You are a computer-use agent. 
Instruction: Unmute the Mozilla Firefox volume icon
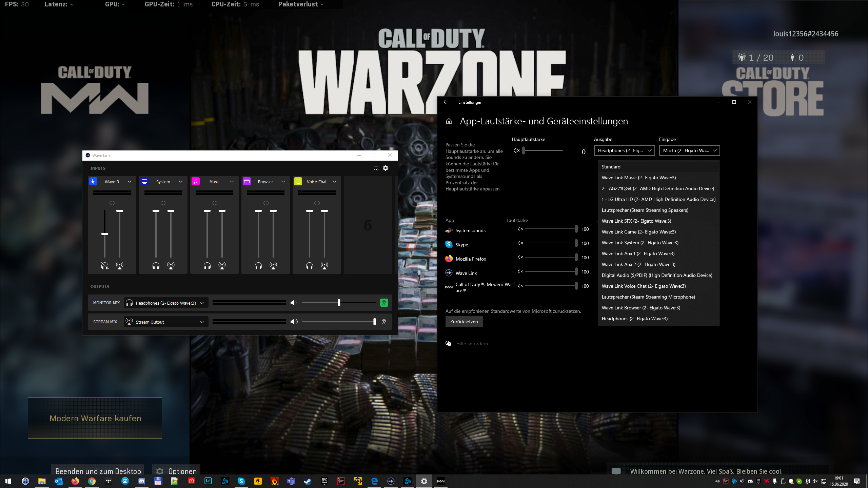click(x=520, y=258)
